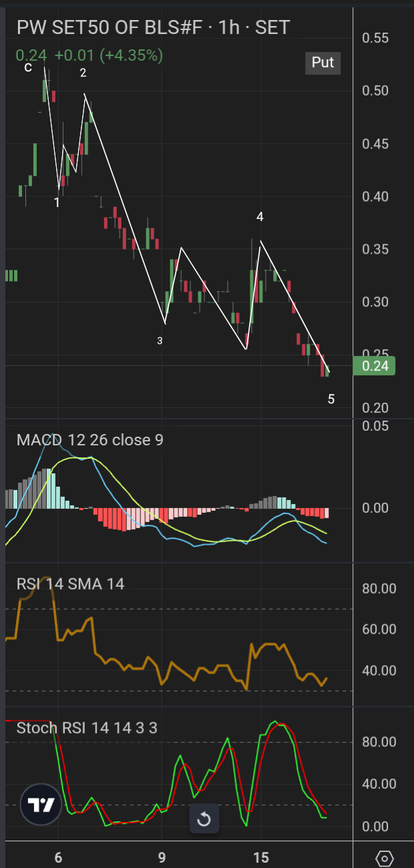Click the MACD 12 26 close 9 legend
The height and width of the screenshot is (868, 414).
pos(89,439)
